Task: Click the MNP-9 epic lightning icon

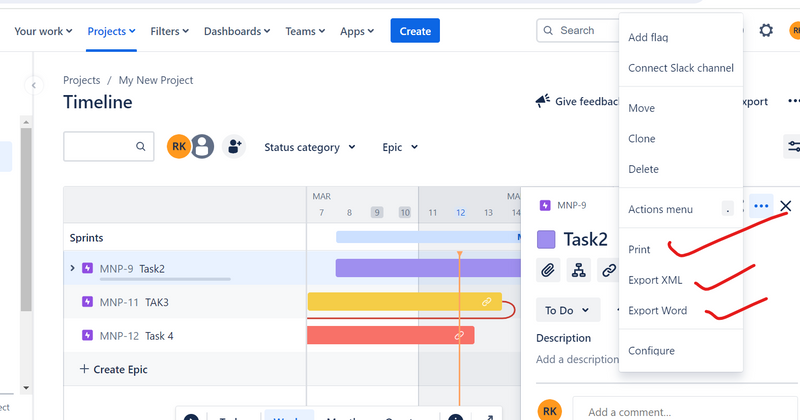Action: [x=87, y=268]
